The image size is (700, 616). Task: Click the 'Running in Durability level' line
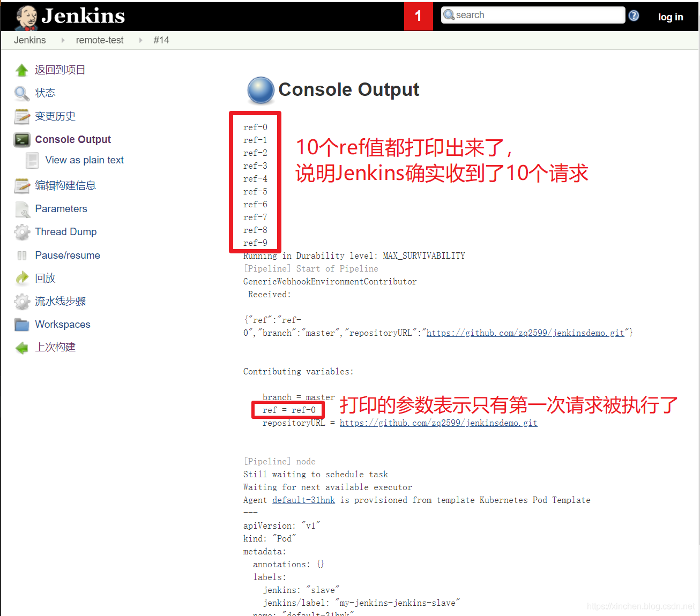(354, 256)
